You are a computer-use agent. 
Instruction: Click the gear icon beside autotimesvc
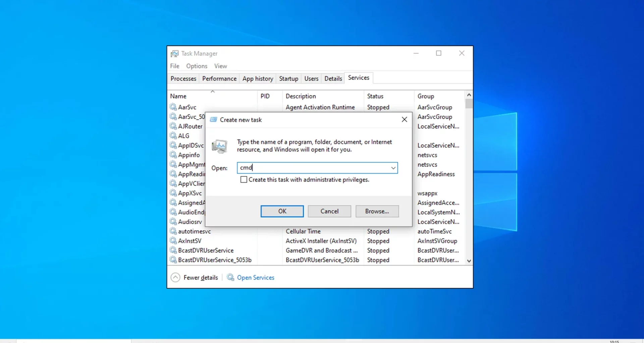tap(173, 231)
